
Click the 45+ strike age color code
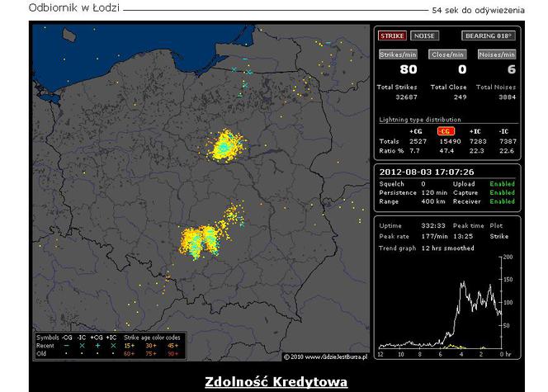pos(172,346)
